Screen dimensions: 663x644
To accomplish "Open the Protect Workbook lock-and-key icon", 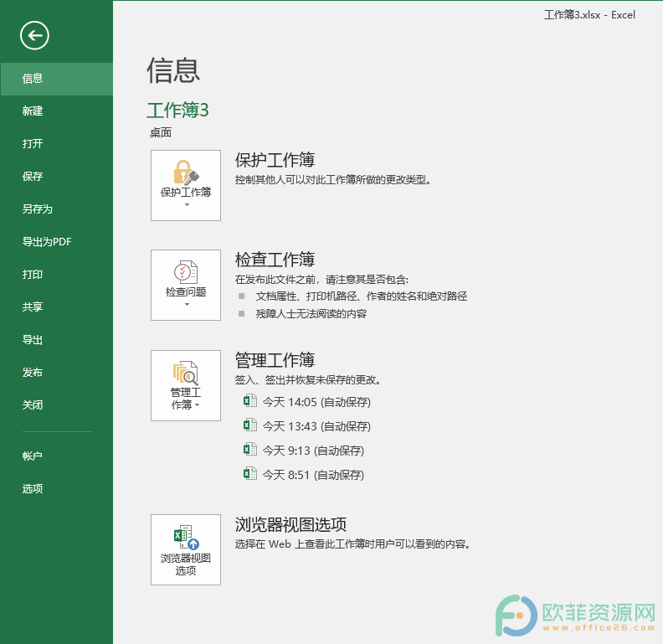I will [x=186, y=172].
